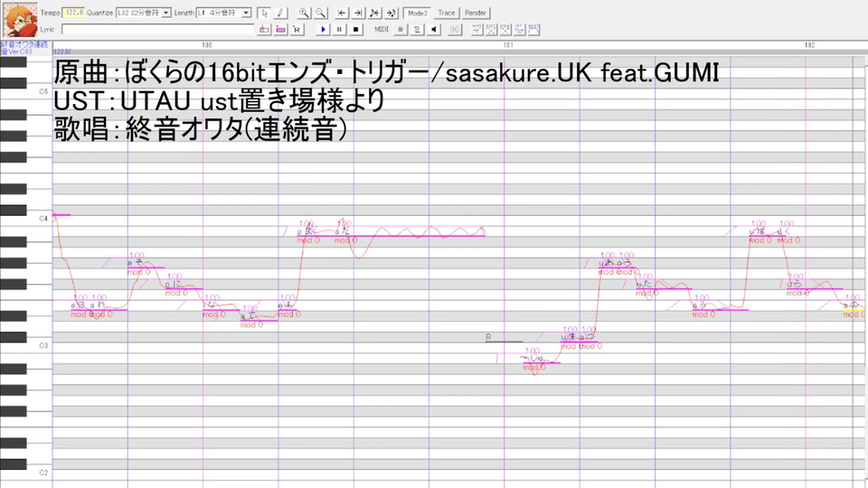Image resolution: width=868 pixels, height=488 pixels.
Task: Select the pencil draw tool
Action: 280,13
